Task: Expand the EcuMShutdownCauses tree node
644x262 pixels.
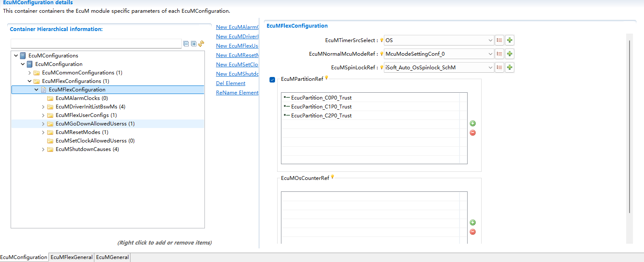Action: click(43, 149)
